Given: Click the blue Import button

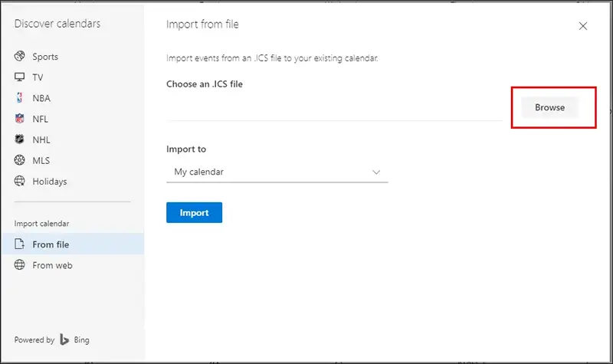Looking at the screenshot, I should [194, 212].
